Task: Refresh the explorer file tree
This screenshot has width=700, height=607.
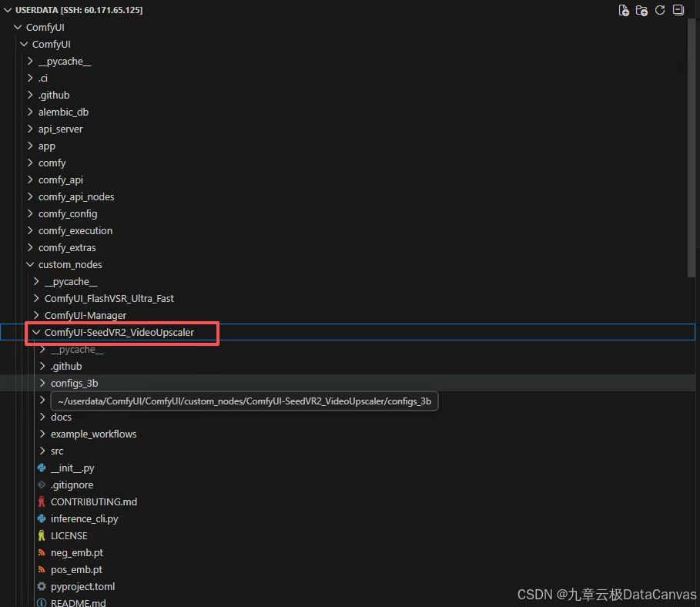Action: click(660, 10)
